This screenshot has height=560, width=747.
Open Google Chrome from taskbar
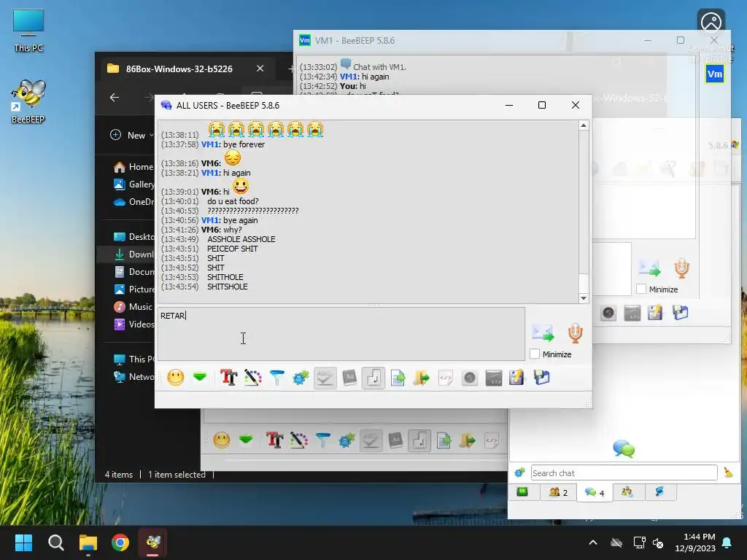(x=120, y=542)
